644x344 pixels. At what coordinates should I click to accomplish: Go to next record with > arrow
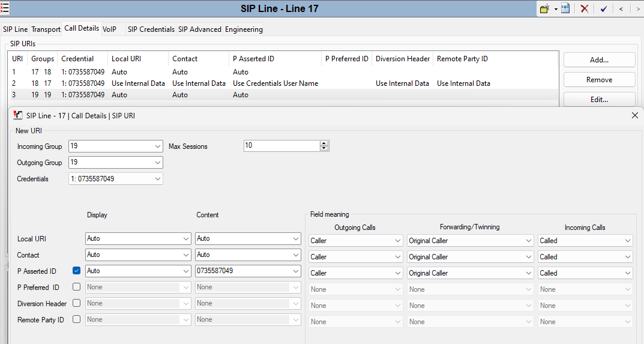click(638, 8)
